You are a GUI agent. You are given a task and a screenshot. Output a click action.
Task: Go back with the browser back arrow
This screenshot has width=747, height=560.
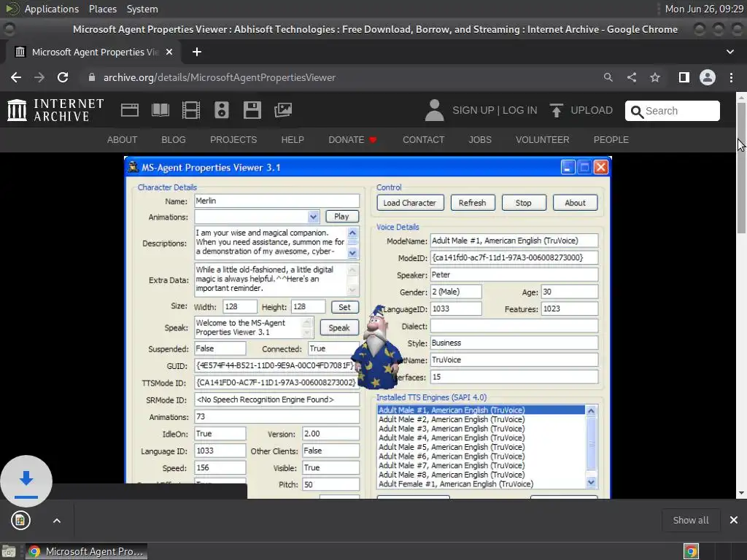(16, 77)
